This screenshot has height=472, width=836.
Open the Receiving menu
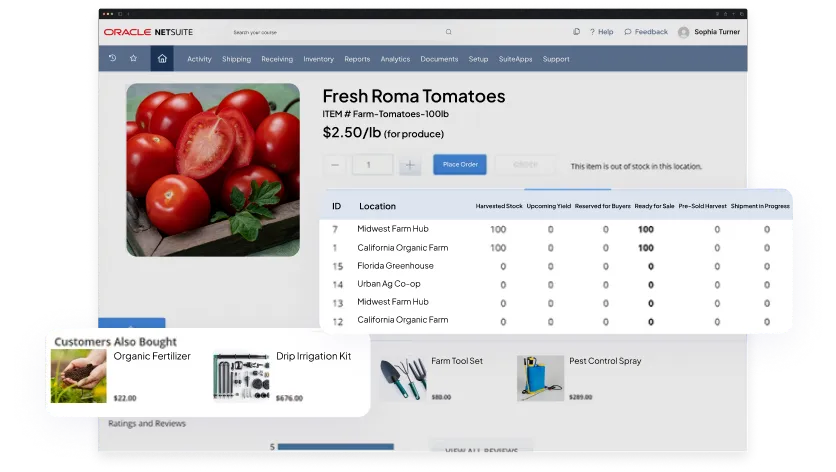pyautogui.click(x=277, y=59)
